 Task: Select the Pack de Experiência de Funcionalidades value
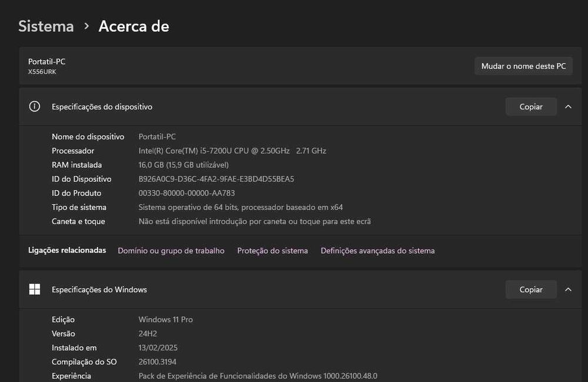pyautogui.click(x=258, y=376)
